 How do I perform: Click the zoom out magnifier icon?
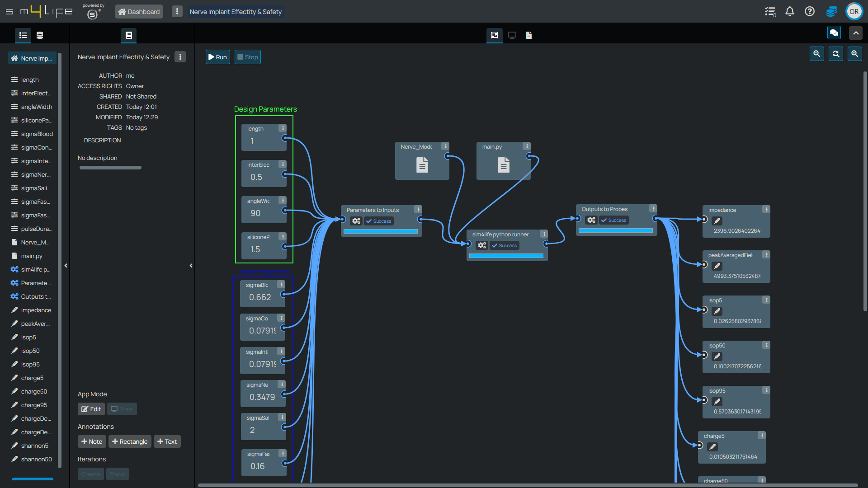coord(816,54)
